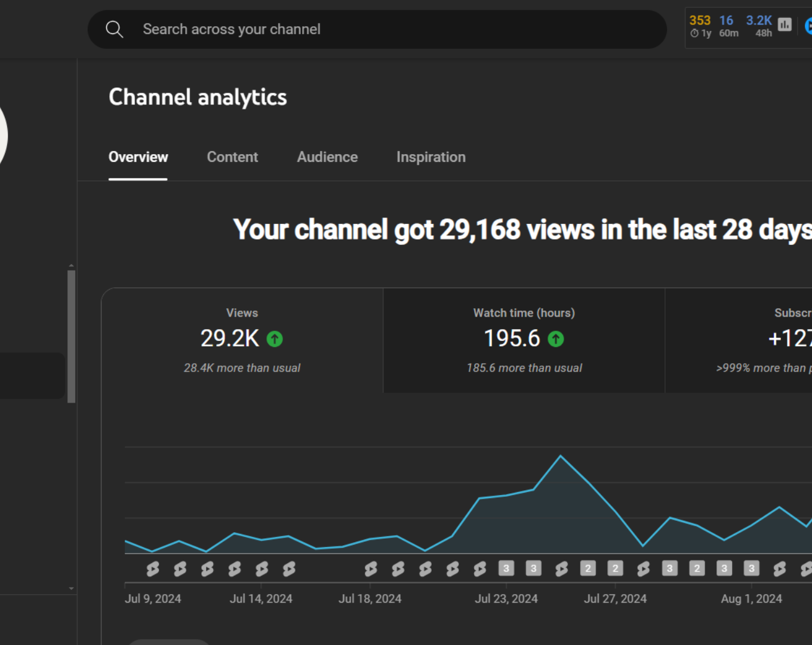Switch to the Overview tab
The width and height of the screenshot is (812, 645).
click(x=138, y=157)
